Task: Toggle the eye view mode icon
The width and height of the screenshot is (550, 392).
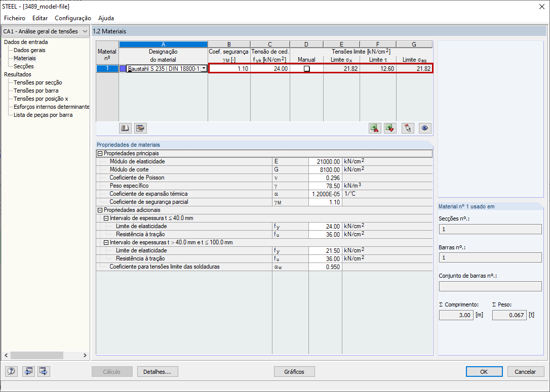Action: (x=425, y=128)
